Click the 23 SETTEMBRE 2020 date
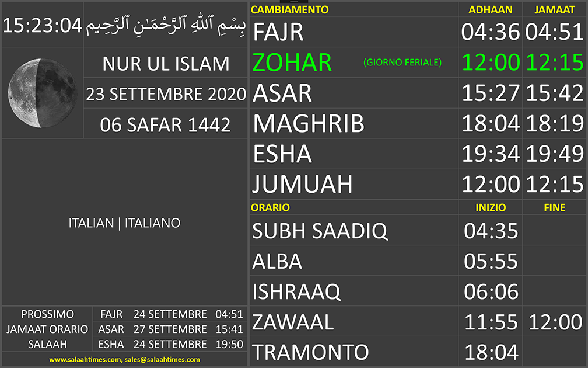This screenshot has width=588, height=368. click(x=166, y=94)
